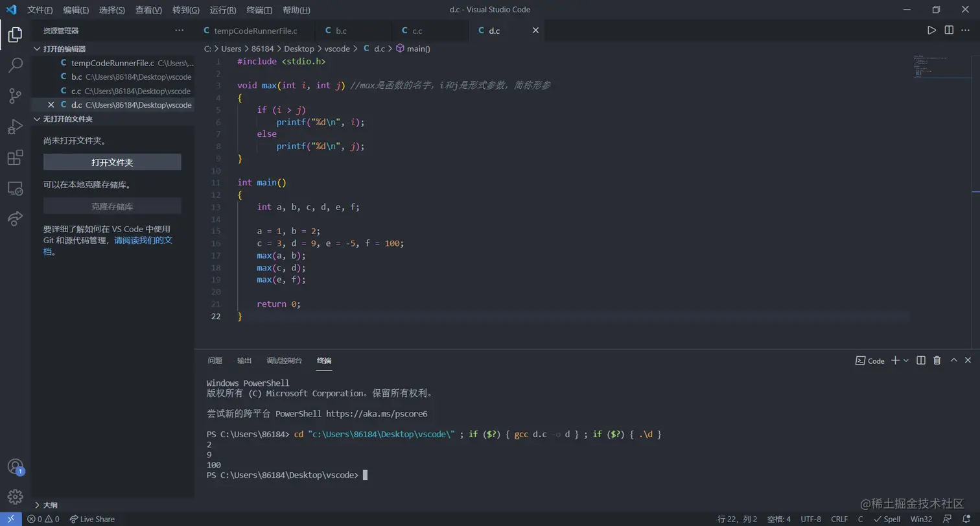
Task: Click the 打开文件夹 button
Action: coord(112,162)
